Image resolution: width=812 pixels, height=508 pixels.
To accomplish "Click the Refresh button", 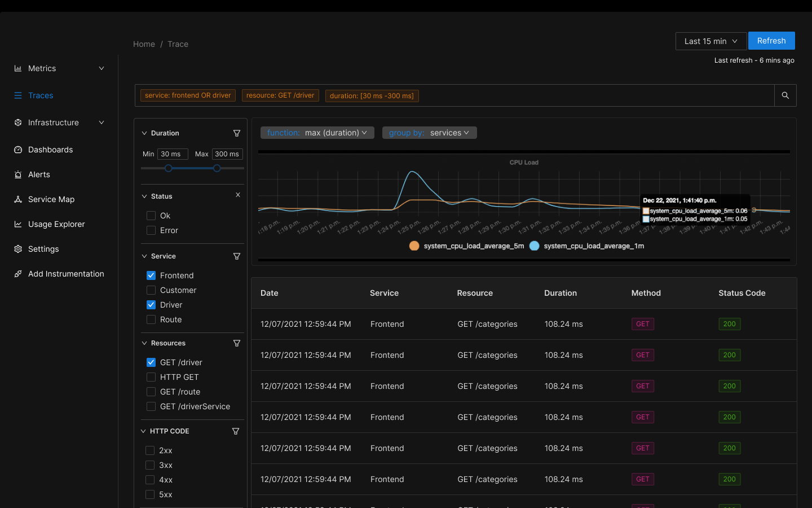I will pos(771,41).
